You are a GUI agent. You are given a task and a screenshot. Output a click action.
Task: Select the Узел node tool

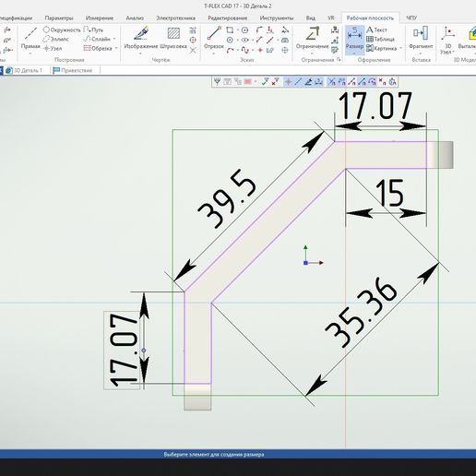point(53,48)
